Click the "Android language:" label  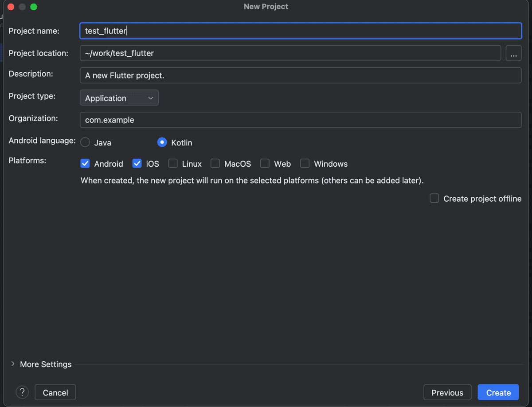tap(42, 141)
